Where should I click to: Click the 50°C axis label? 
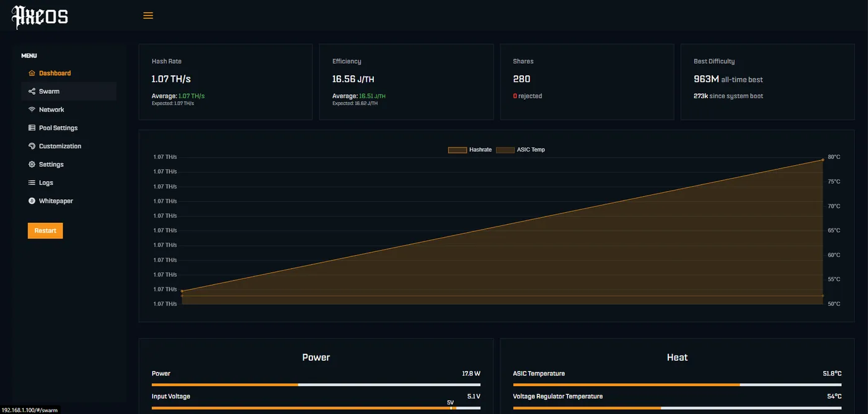(x=834, y=304)
